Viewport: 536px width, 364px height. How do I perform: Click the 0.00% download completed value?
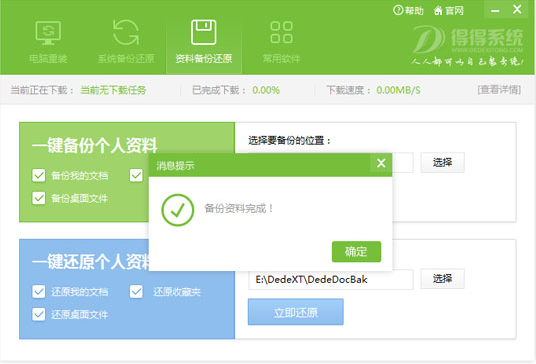click(266, 90)
